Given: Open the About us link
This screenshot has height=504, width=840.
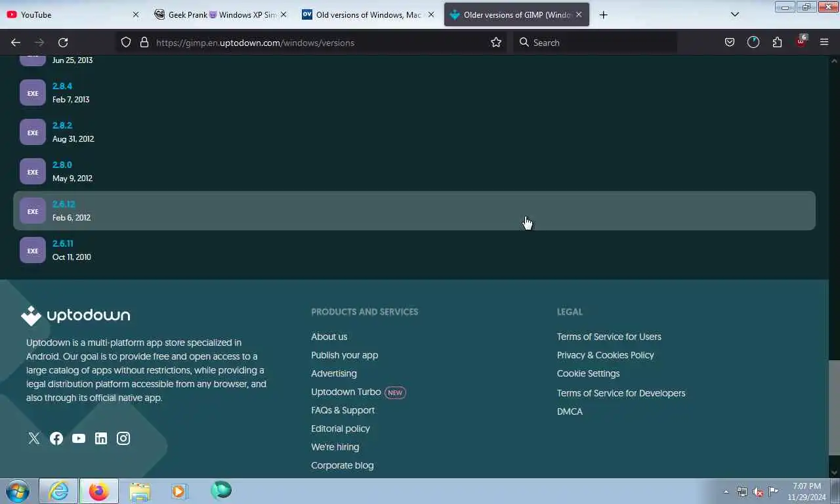Looking at the screenshot, I should 329,337.
